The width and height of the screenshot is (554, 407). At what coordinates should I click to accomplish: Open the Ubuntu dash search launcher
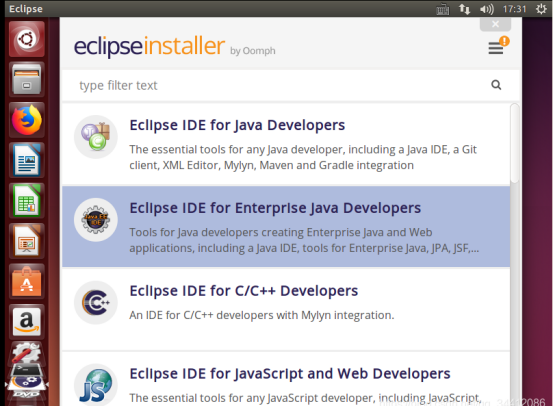coord(27,39)
